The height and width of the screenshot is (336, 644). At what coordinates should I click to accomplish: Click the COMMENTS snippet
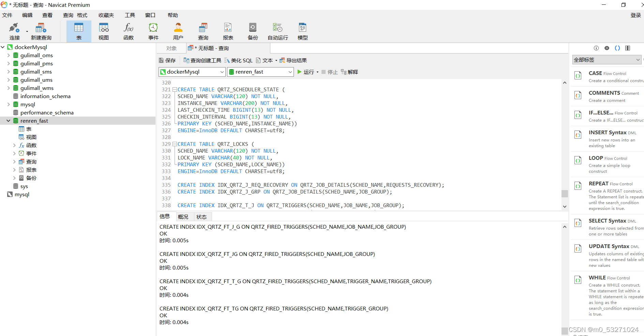(x=608, y=96)
